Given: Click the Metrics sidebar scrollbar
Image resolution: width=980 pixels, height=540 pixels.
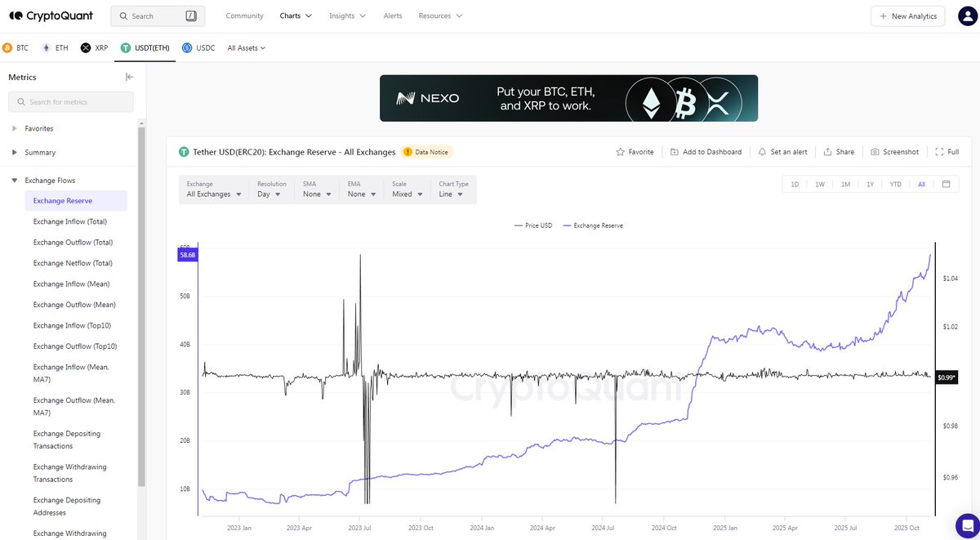Looking at the screenshot, I should pos(141,306).
